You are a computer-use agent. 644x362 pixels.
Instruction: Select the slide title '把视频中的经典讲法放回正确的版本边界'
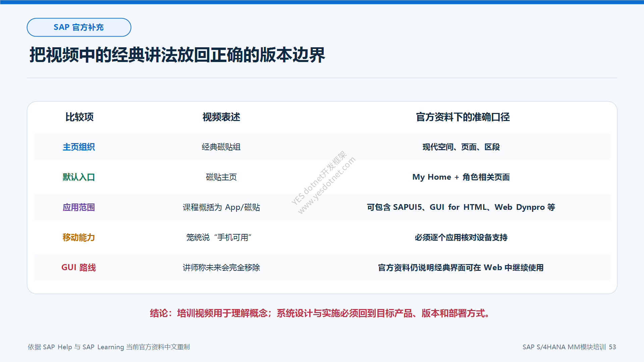point(177,55)
